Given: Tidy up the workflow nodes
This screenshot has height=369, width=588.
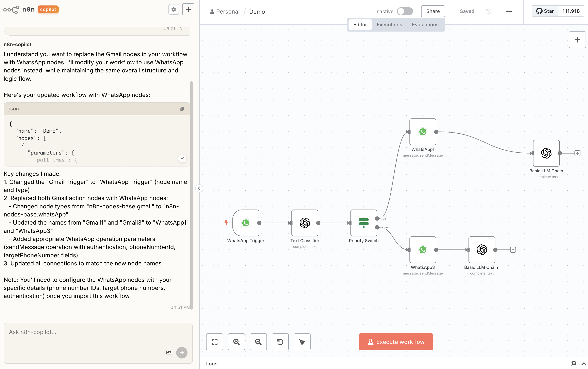Looking at the screenshot, I should (302, 342).
